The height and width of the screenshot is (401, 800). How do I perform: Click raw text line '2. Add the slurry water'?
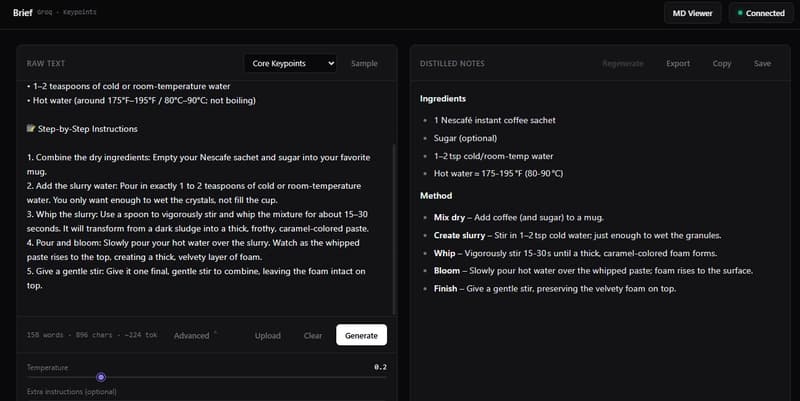coord(194,193)
